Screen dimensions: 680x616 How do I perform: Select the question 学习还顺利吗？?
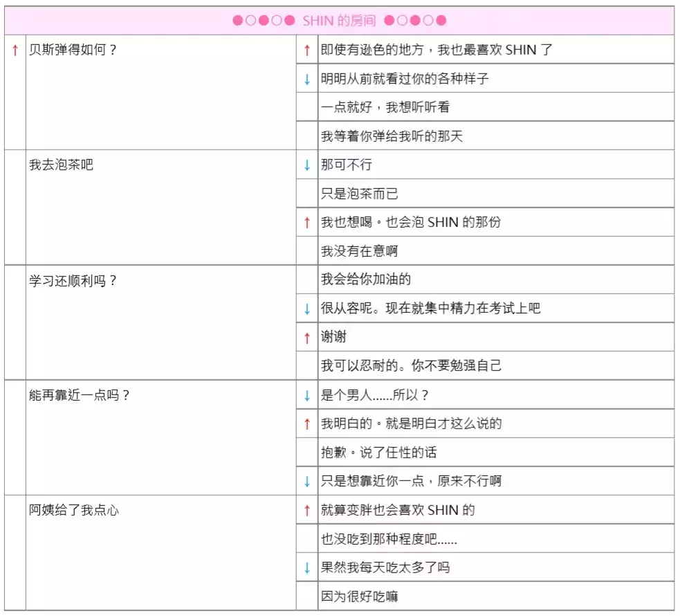click(x=73, y=281)
